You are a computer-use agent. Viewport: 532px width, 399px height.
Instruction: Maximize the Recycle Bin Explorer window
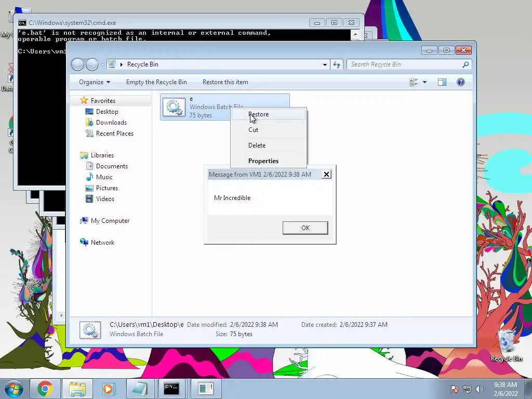pyautogui.click(x=446, y=50)
